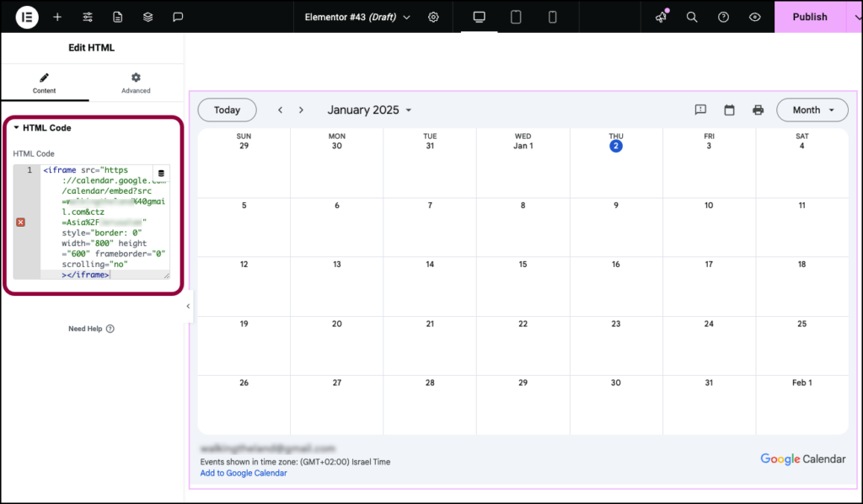
Task: Open Page Settings with the gear icon
Action: pos(433,17)
